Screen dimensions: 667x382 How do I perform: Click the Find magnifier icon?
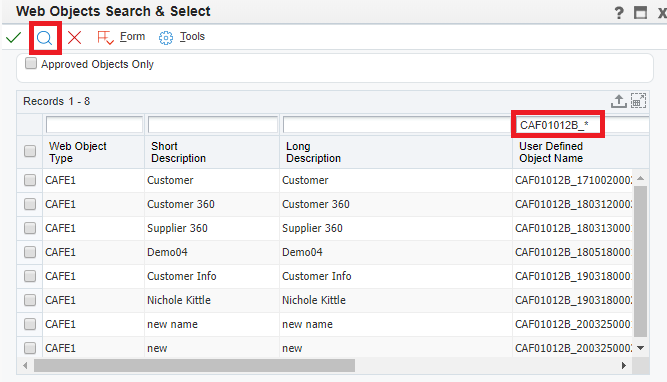point(45,38)
